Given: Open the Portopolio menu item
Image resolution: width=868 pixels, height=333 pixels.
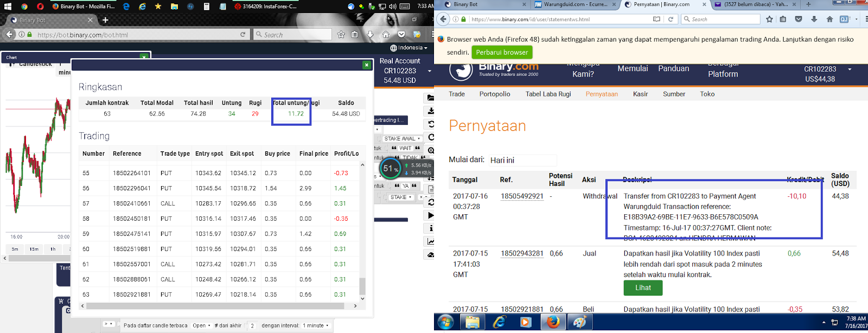Looking at the screenshot, I should tap(495, 94).
